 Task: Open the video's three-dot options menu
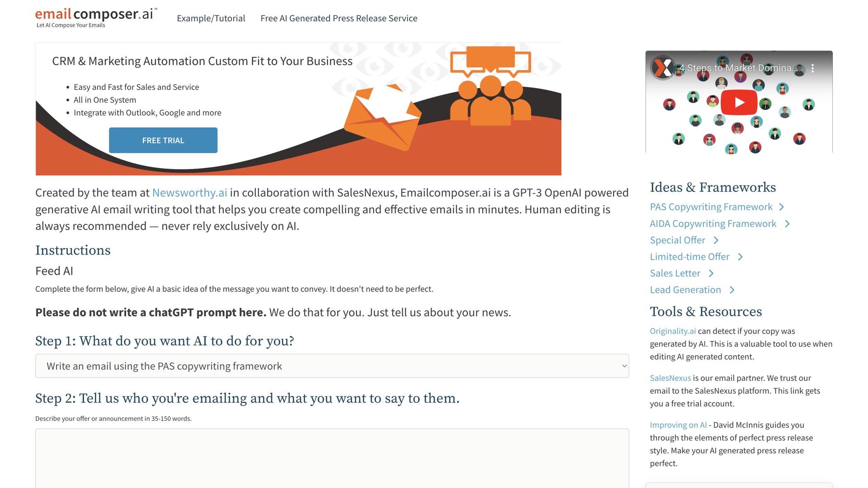(x=814, y=67)
